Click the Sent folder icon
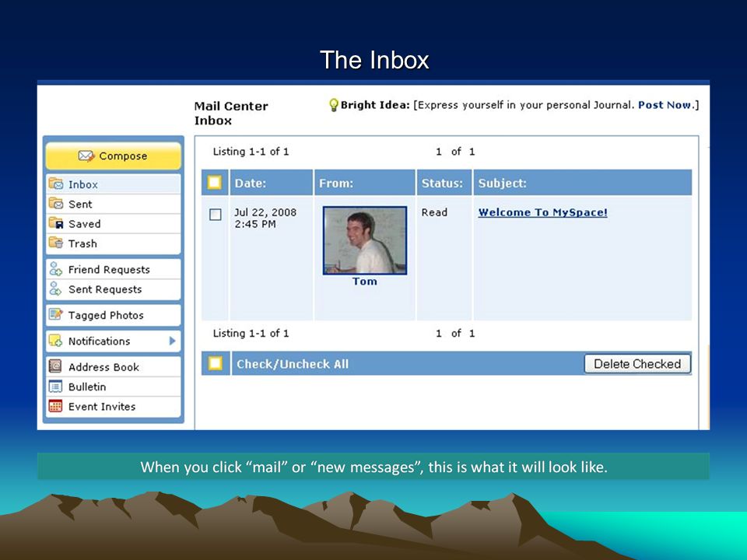The height and width of the screenshot is (560, 747). pos(56,203)
